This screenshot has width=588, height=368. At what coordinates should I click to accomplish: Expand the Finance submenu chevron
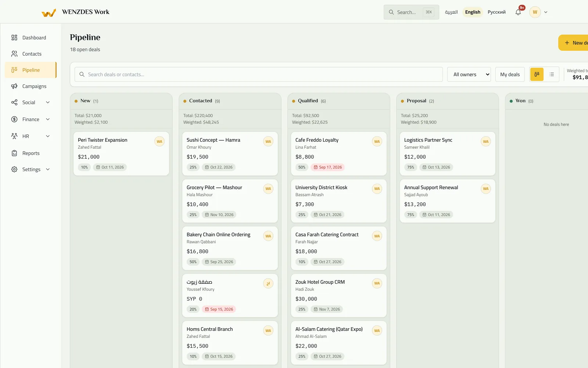point(48,119)
